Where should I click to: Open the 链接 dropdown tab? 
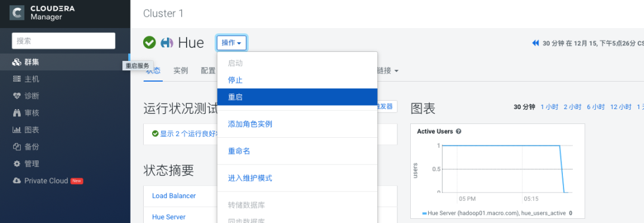tap(388, 70)
